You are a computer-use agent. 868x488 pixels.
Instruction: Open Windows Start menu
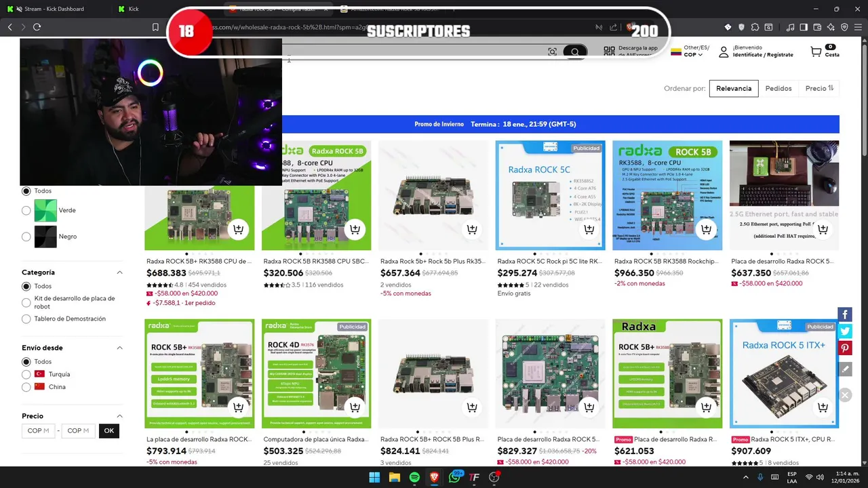click(x=374, y=477)
